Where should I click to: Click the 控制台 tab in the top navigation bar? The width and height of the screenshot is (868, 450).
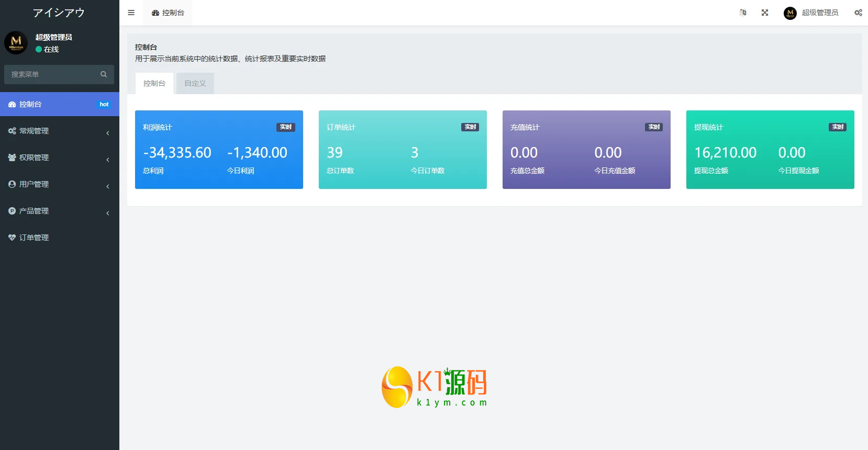pos(168,13)
